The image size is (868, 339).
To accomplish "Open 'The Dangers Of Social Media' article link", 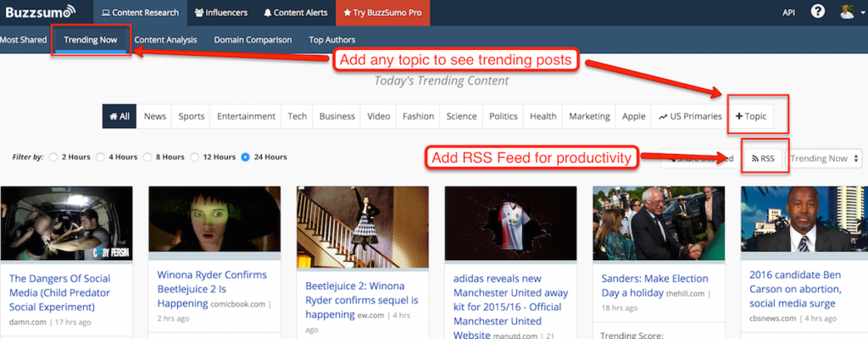I will (x=60, y=292).
